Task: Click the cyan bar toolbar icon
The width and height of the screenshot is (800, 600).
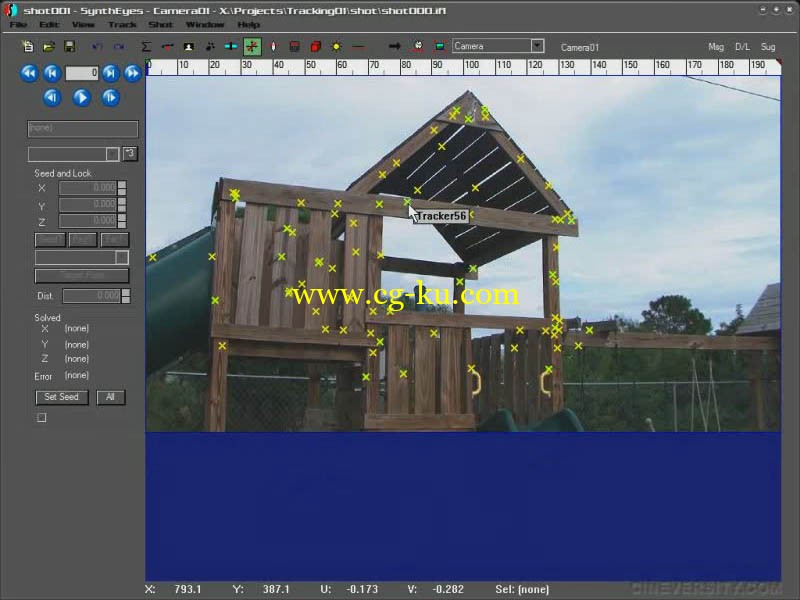Action: pyautogui.click(x=231, y=46)
